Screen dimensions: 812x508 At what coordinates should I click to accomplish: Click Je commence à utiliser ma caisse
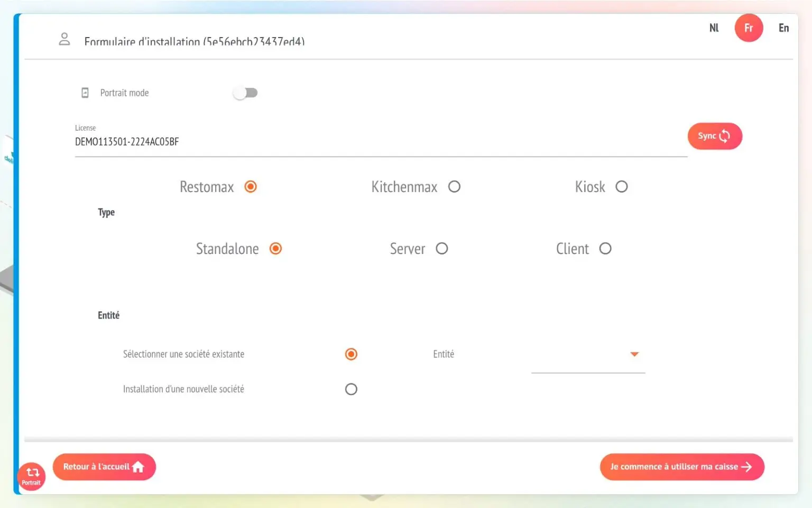pos(681,467)
